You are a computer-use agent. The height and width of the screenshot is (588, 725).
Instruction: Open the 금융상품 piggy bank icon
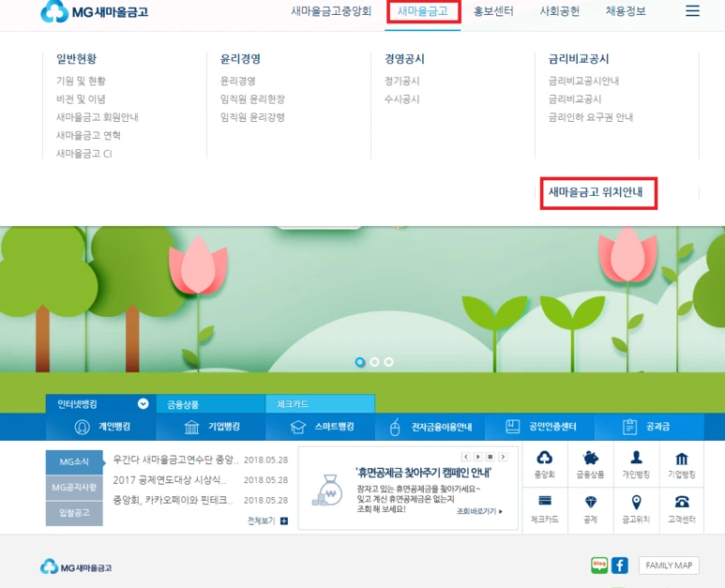click(x=591, y=464)
